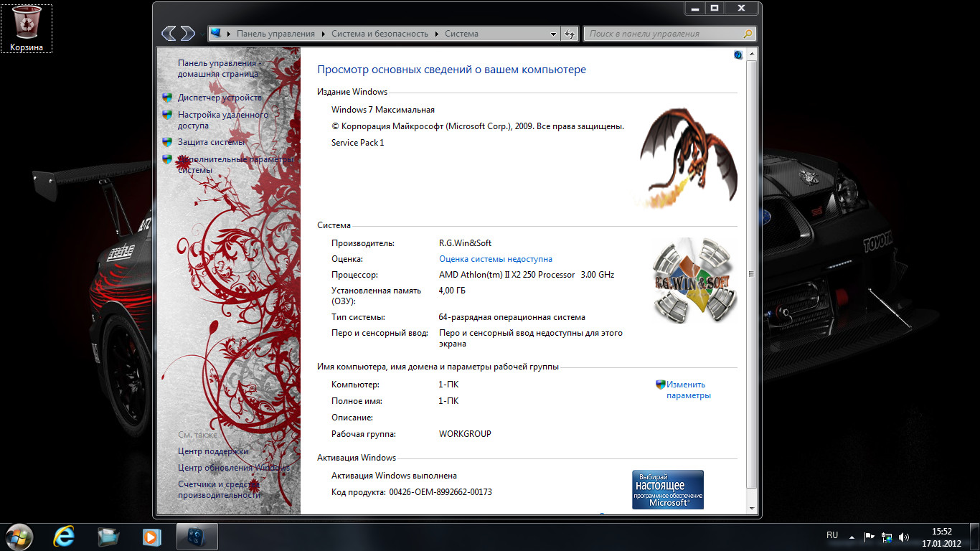Click the Forward navigation arrow
This screenshot has width=980, height=551.
coord(187,33)
